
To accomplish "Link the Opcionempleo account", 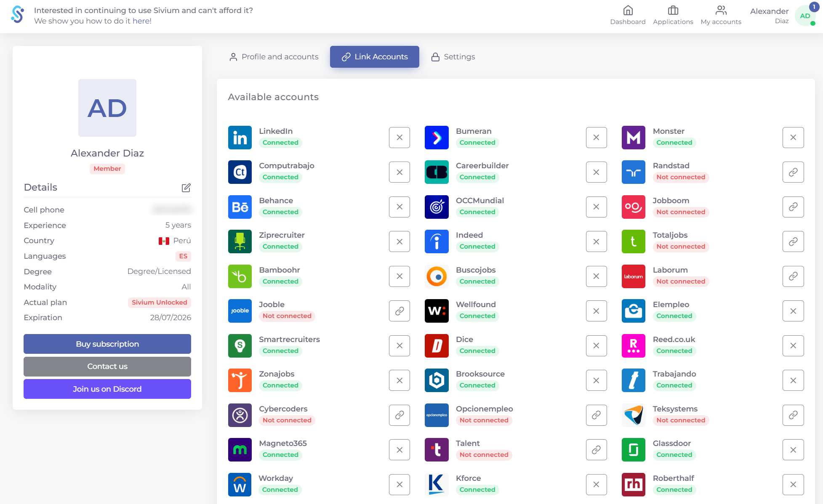I will [x=597, y=415].
